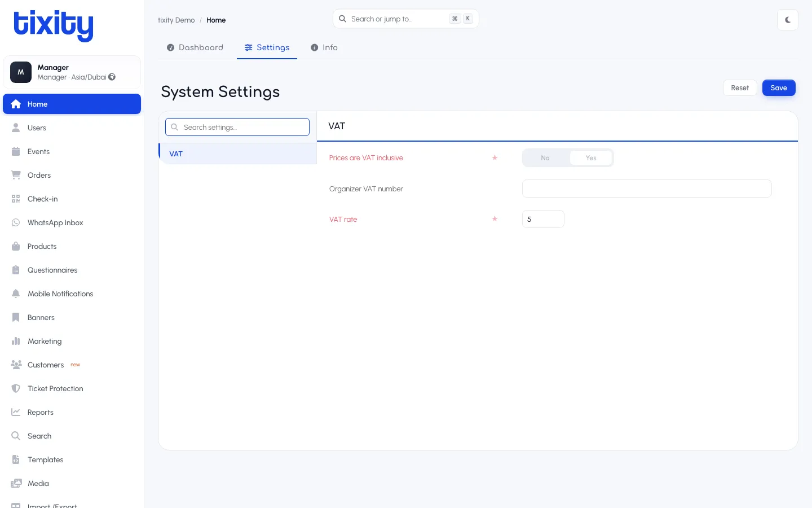812x508 pixels.
Task: Toggle dark mode moon icon
Action: (x=788, y=20)
